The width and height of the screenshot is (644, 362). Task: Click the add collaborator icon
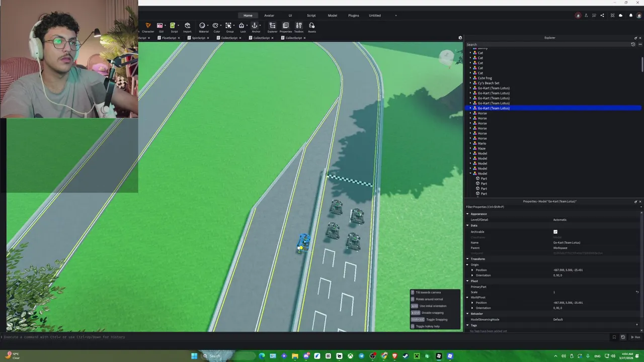click(x=586, y=15)
